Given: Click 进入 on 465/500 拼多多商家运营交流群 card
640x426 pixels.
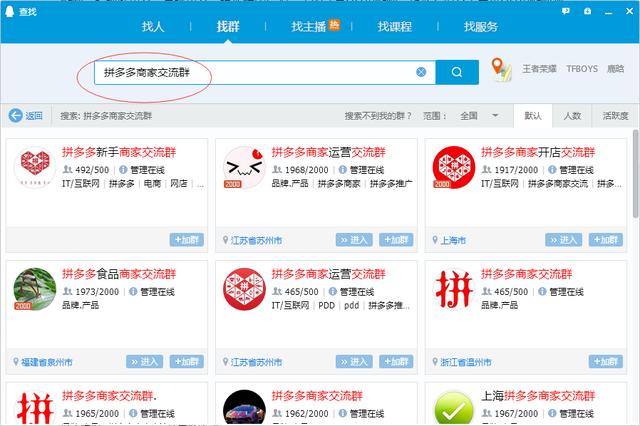Looking at the screenshot, I should tap(354, 362).
